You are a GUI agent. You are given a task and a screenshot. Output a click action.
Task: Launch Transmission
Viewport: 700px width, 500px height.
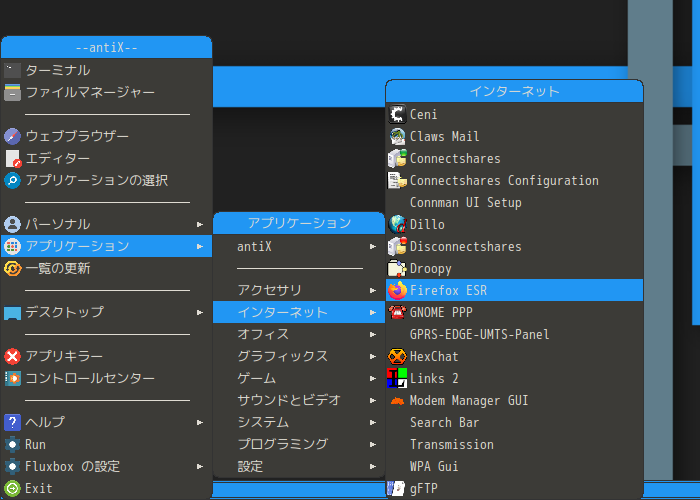514,444
